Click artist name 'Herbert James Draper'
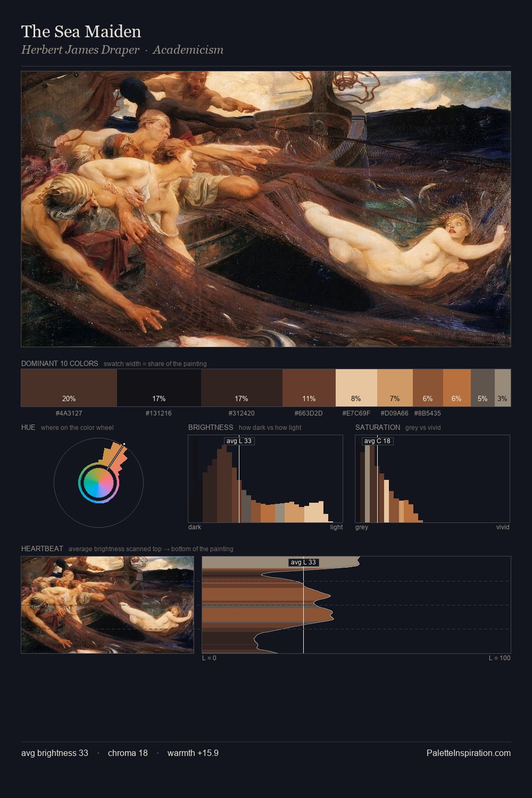Image resolution: width=532 pixels, height=798 pixels. [x=80, y=50]
